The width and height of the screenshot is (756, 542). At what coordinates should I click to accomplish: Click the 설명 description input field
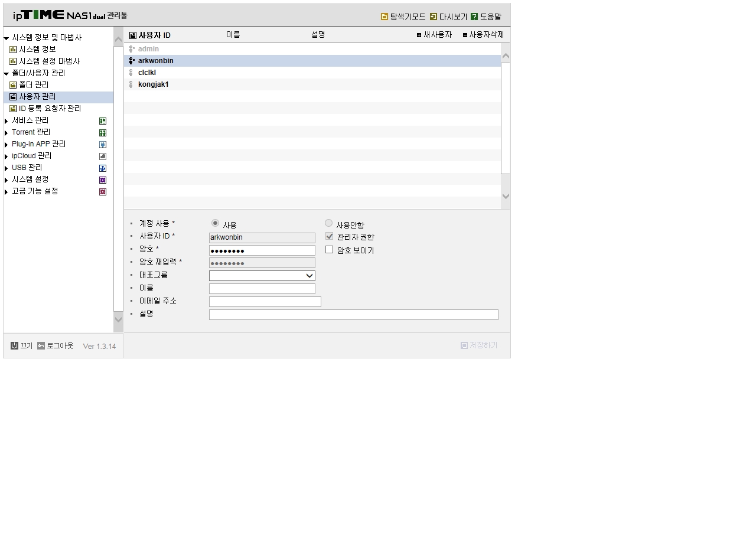(x=354, y=315)
